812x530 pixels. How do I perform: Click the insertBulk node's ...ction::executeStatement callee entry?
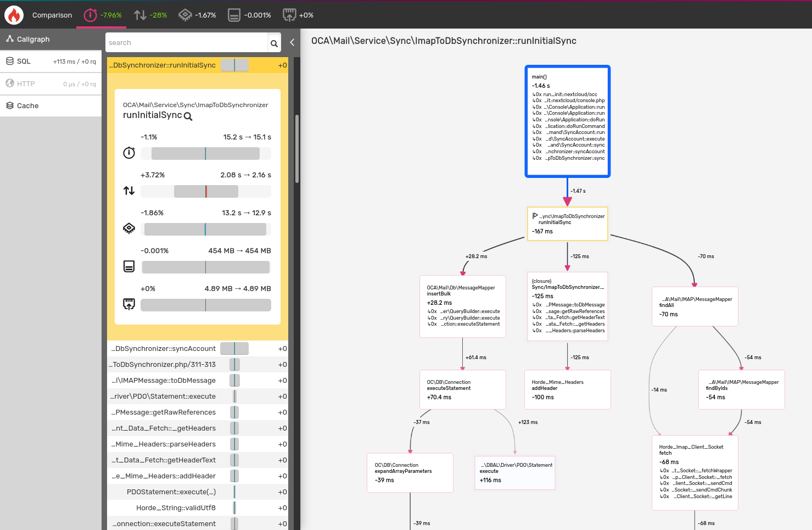pos(464,324)
